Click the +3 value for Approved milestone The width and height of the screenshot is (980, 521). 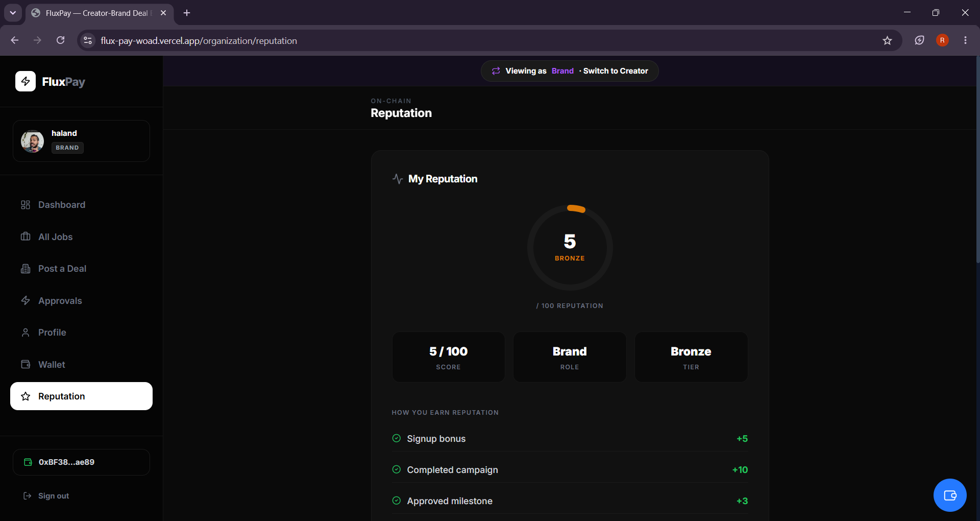tap(742, 501)
